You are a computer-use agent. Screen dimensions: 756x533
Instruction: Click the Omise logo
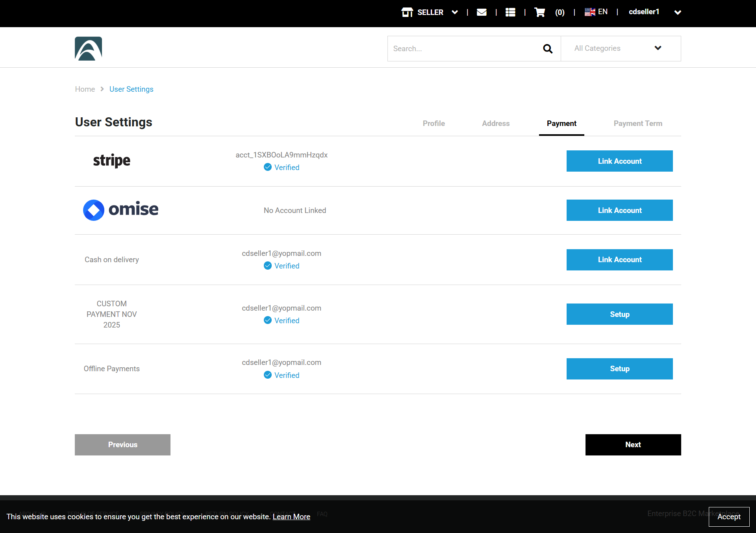[121, 210]
